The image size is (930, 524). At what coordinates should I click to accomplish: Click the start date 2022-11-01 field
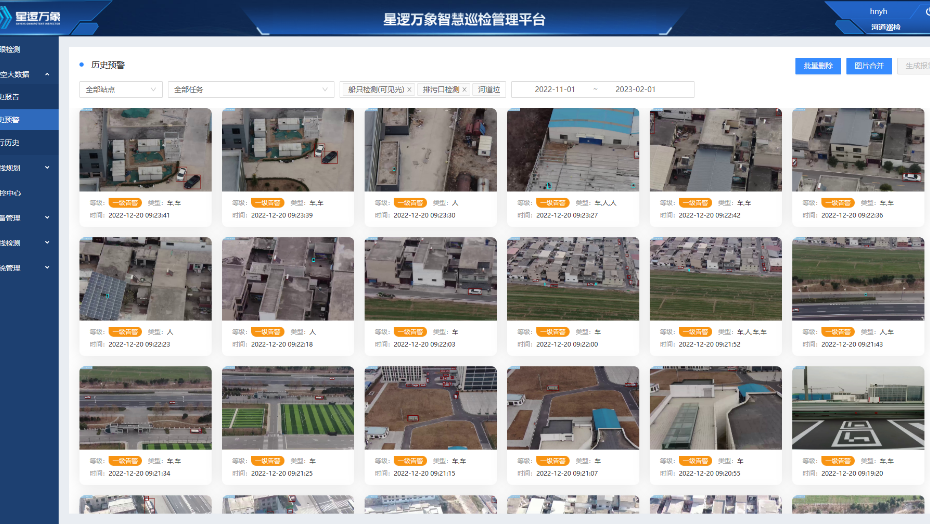pyautogui.click(x=555, y=90)
